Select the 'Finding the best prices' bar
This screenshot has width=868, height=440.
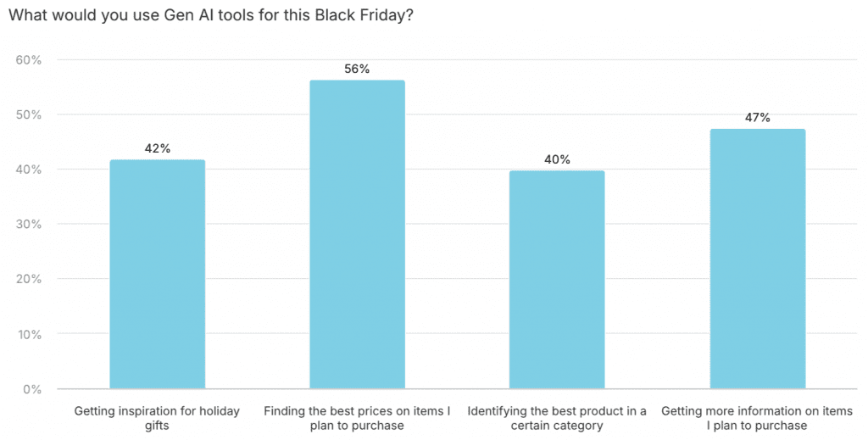pyautogui.click(x=357, y=235)
